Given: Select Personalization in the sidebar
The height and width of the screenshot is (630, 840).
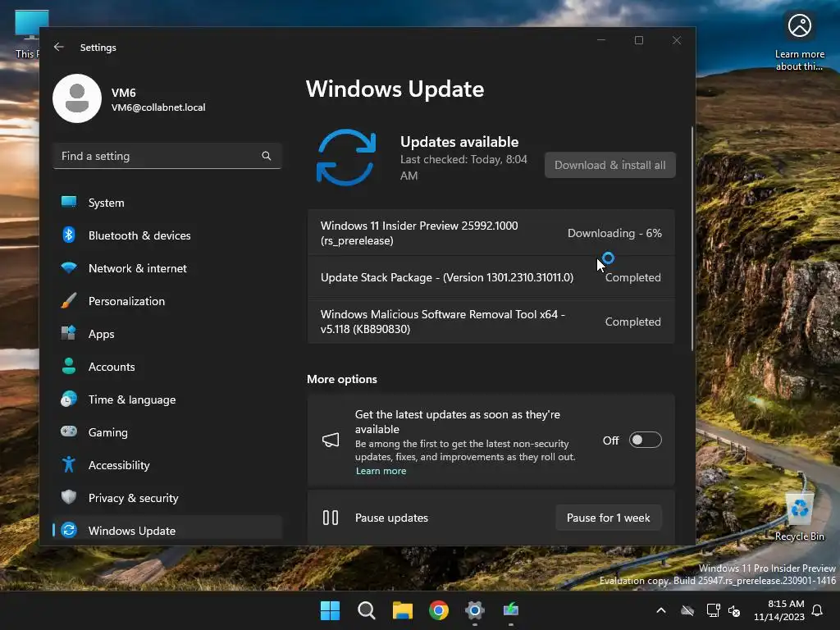Looking at the screenshot, I should 167,300.
